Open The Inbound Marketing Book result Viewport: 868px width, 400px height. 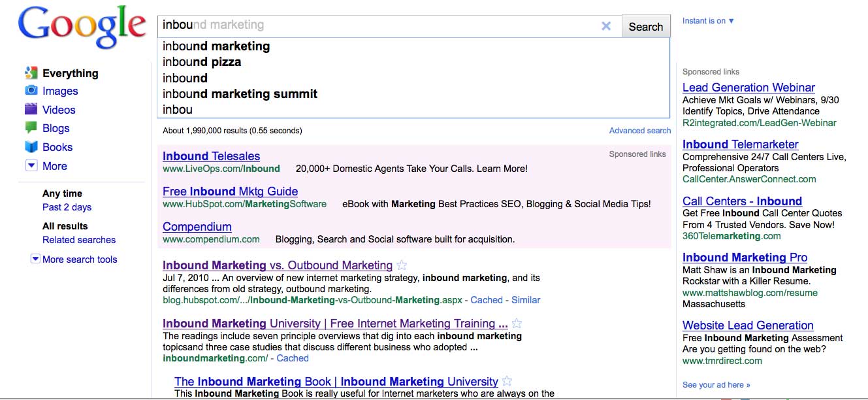pos(336,382)
